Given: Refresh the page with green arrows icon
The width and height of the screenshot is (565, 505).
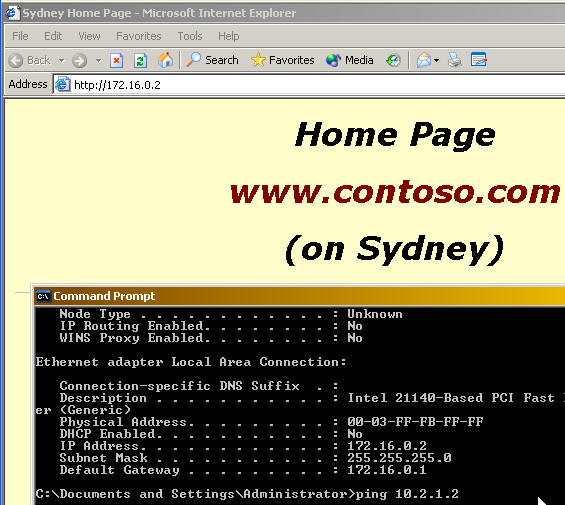Looking at the screenshot, I should pos(140,60).
